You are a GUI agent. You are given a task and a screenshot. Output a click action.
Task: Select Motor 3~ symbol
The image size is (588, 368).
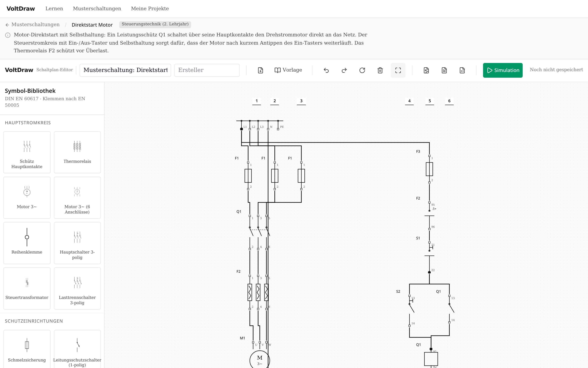pyautogui.click(x=27, y=198)
